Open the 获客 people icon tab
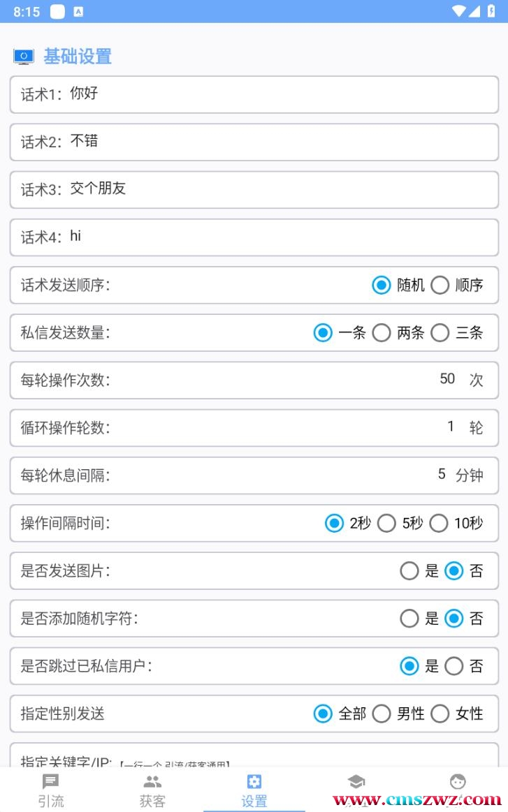Image resolution: width=508 pixels, height=812 pixels. 152,782
